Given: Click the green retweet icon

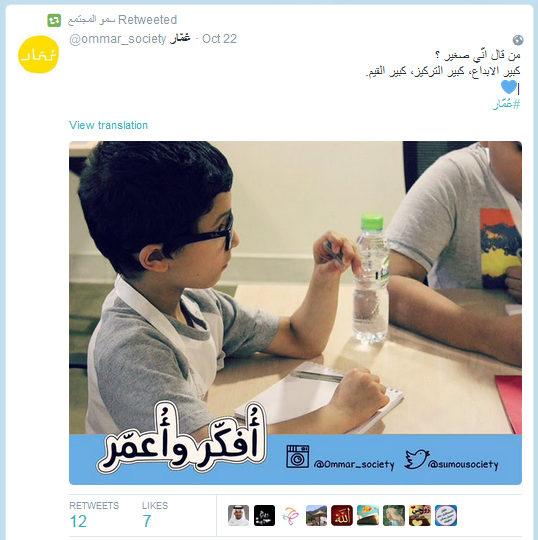Looking at the screenshot, I should [54, 20].
